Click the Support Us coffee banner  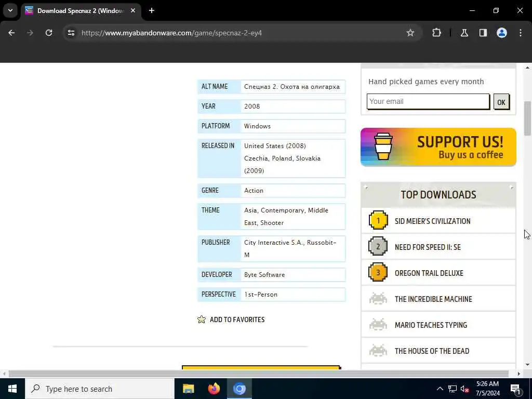pyautogui.click(x=438, y=147)
